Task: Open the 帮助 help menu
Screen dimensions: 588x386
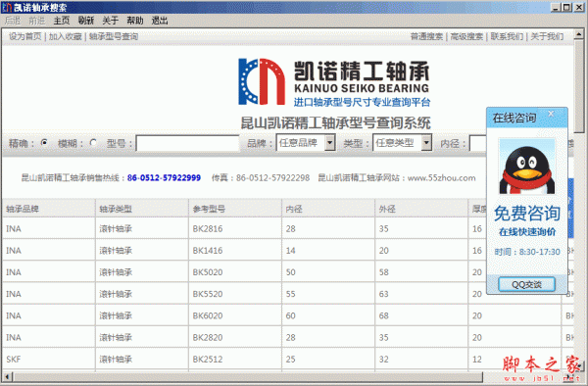Action: [135, 21]
